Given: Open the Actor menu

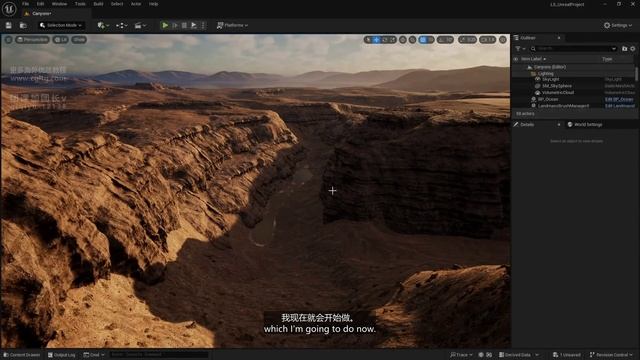Looking at the screenshot, I should coord(136,4).
